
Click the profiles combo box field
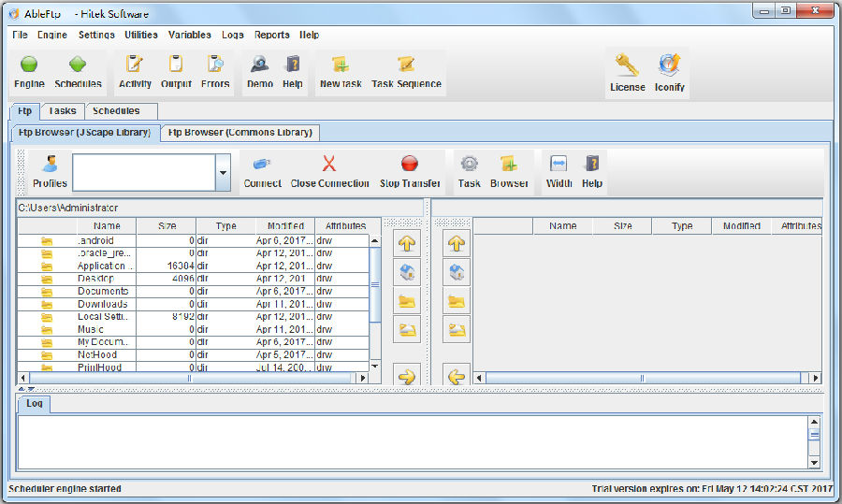144,172
